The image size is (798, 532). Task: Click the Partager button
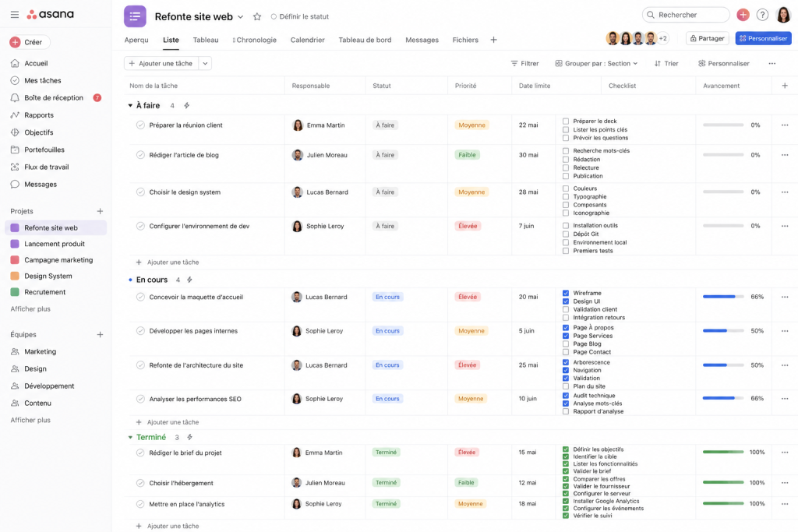pyautogui.click(x=707, y=38)
